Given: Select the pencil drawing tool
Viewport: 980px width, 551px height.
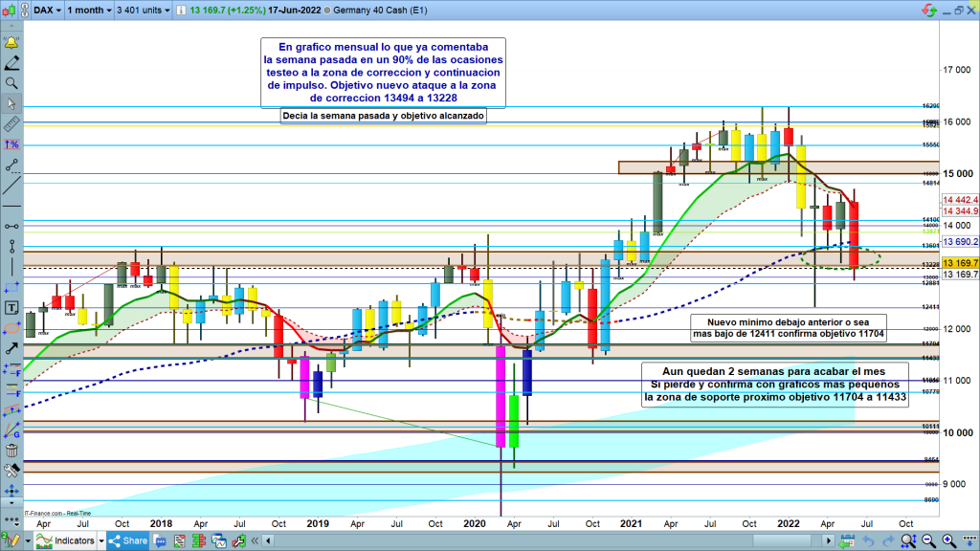Looking at the screenshot, I should point(12,63).
